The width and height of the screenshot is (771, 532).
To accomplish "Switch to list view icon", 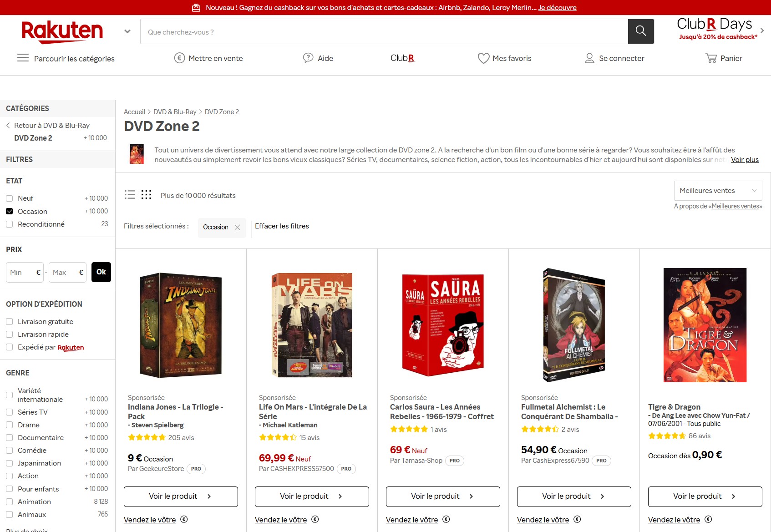I will coord(130,195).
